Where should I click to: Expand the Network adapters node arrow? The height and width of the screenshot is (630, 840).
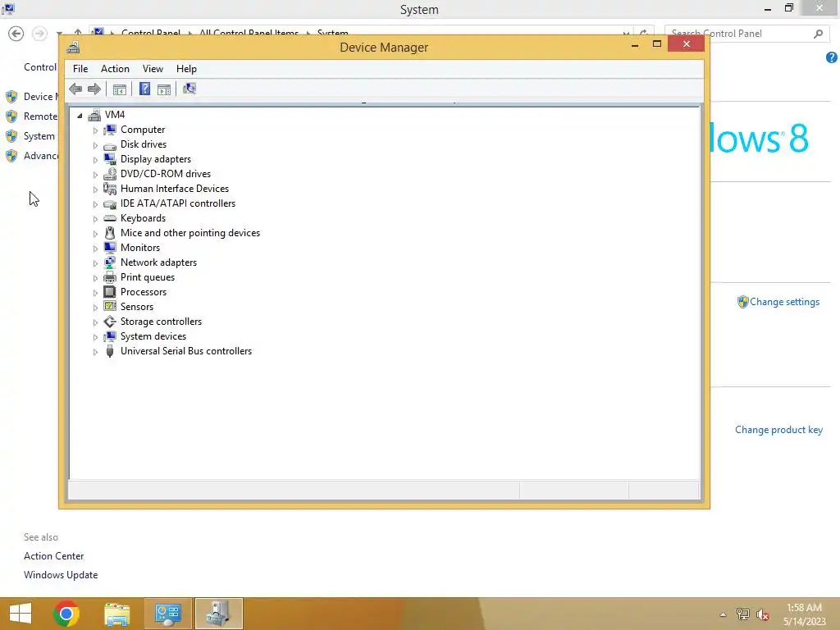pyautogui.click(x=95, y=263)
